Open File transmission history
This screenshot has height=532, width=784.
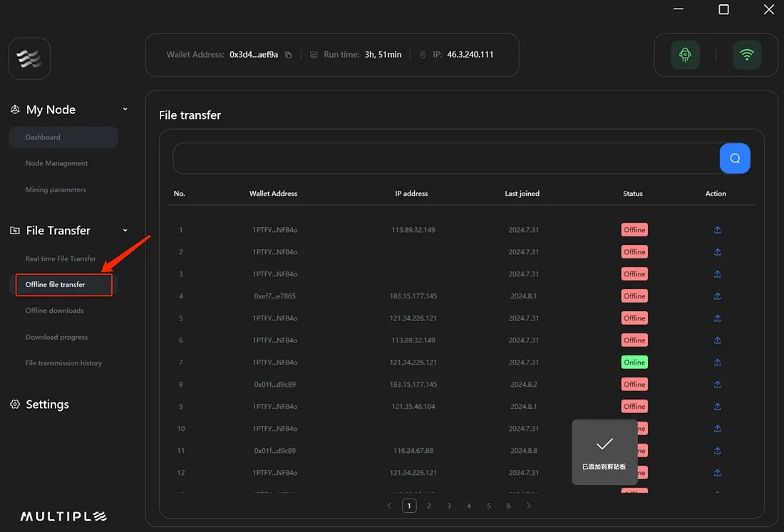point(64,363)
